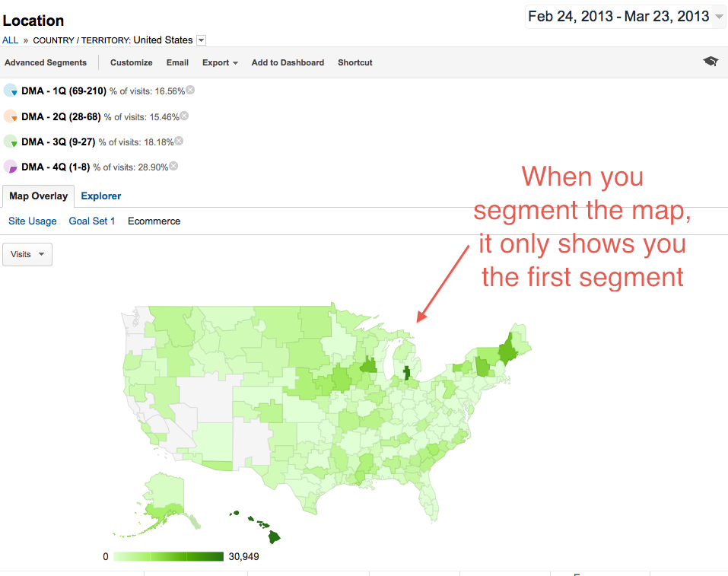Remove the DMA - 4Q segment
Viewport: 728px width, 576px height.
pyautogui.click(x=173, y=166)
